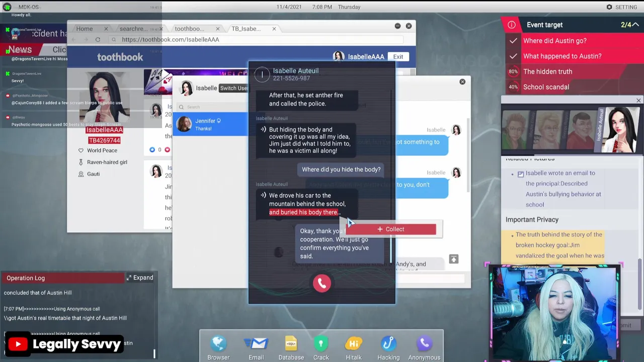
Task: Close the character profile panel
Action: point(638,101)
